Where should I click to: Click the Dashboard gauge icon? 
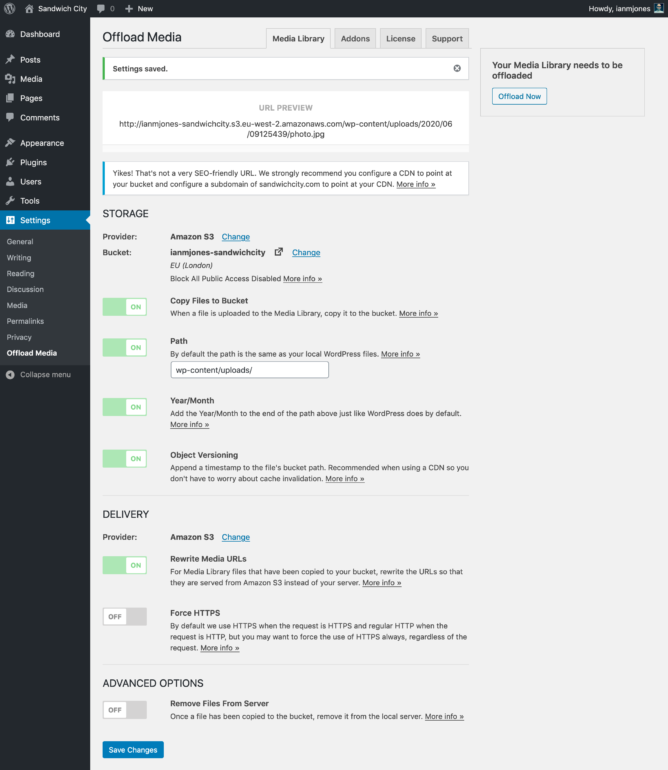(10, 34)
